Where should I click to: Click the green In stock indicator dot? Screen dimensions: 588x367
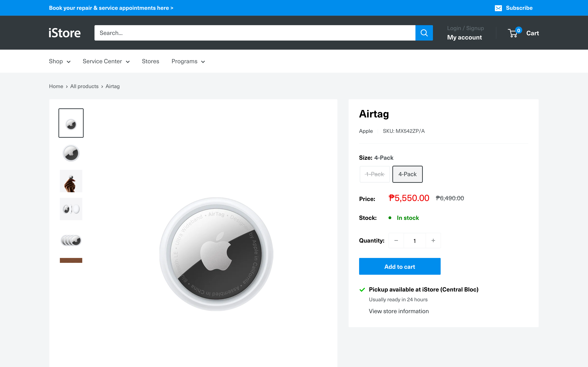[x=390, y=218]
